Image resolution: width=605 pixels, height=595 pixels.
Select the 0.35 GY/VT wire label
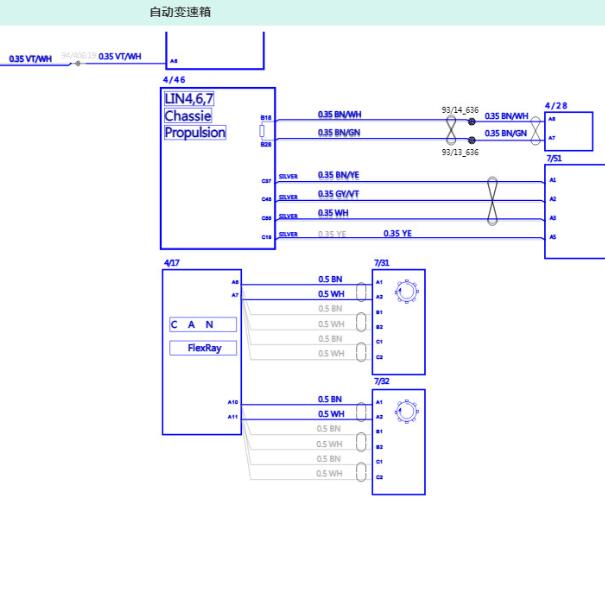338,194
